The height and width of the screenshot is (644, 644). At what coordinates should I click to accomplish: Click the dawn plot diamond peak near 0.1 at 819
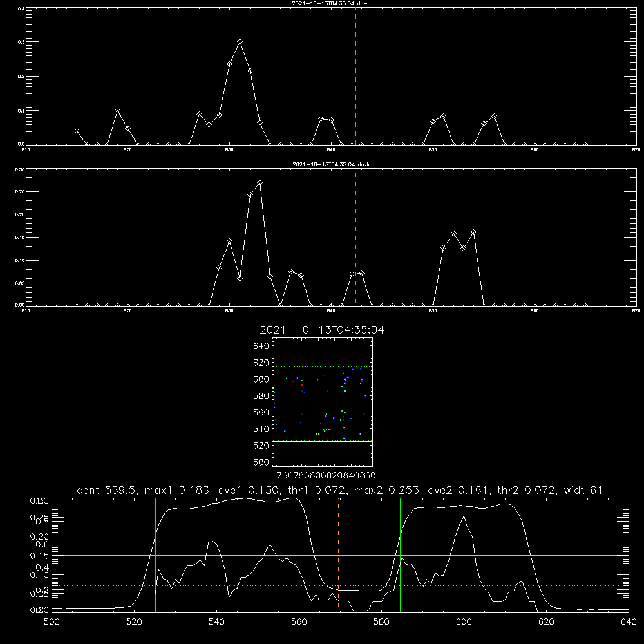(117, 111)
